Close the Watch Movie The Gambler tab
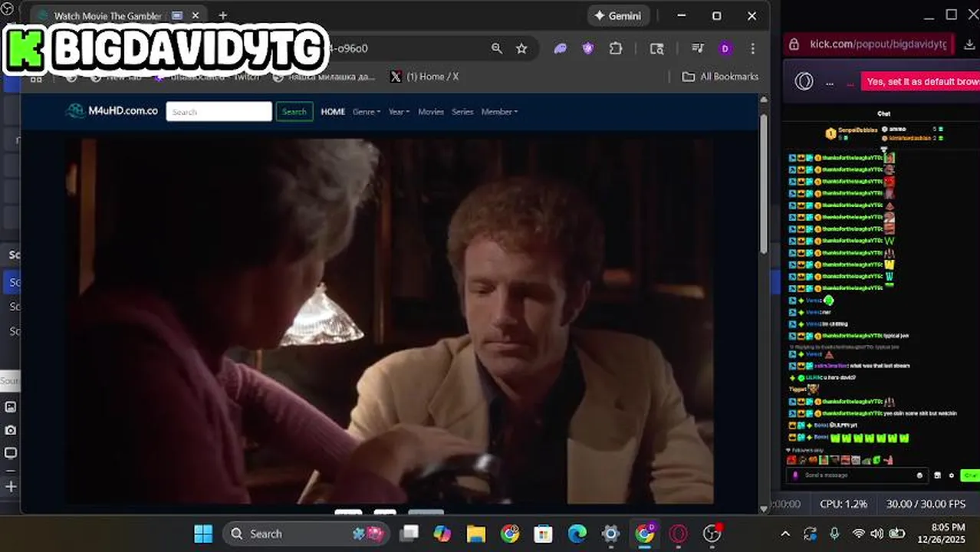This screenshot has width=980, height=552. tap(196, 15)
